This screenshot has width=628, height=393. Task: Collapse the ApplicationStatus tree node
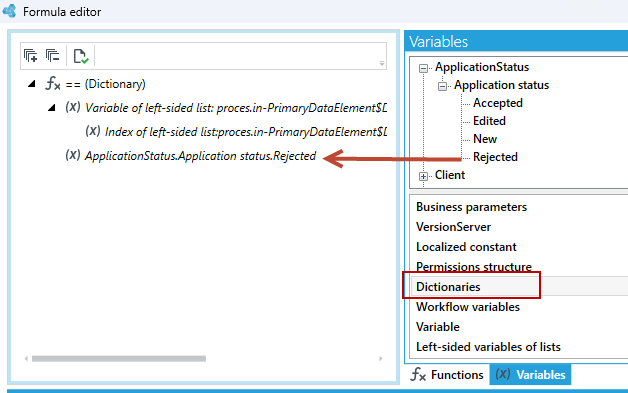pyautogui.click(x=423, y=69)
